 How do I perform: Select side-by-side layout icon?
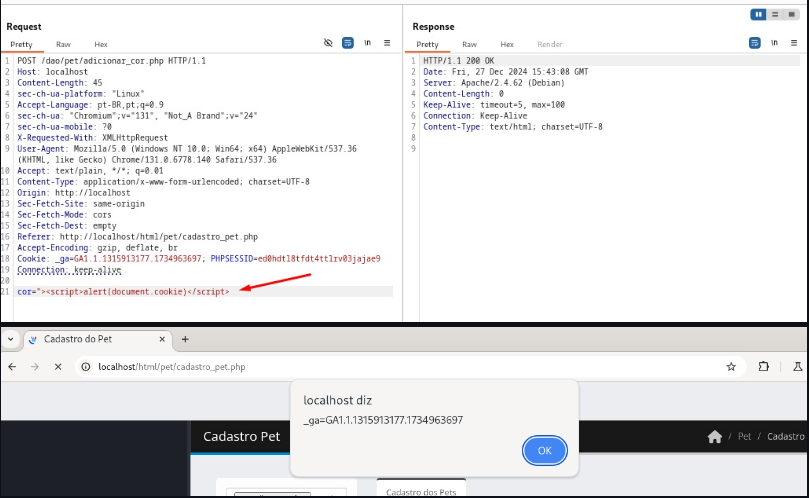coord(758,14)
